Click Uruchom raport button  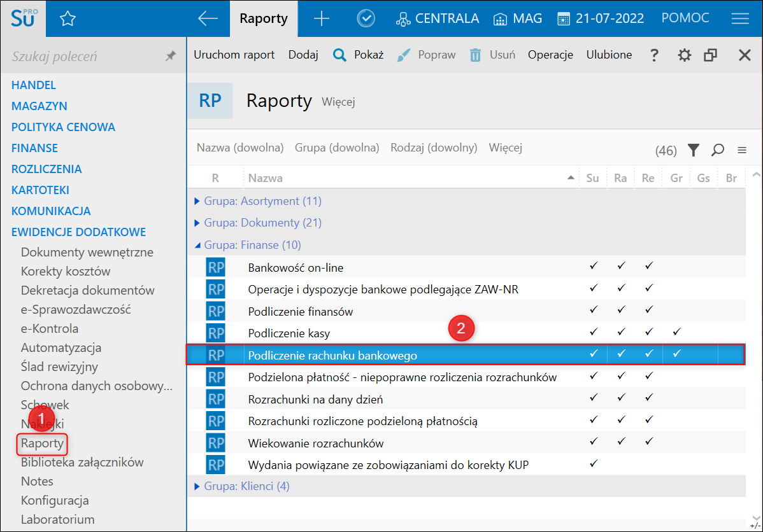(234, 55)
